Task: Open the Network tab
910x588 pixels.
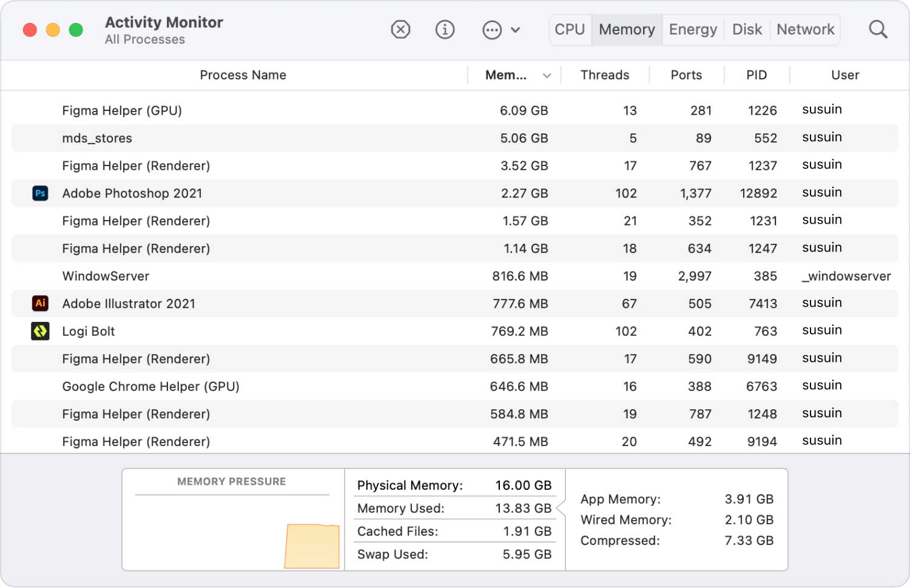Action: pyautogui.click(x=806, y=30)
